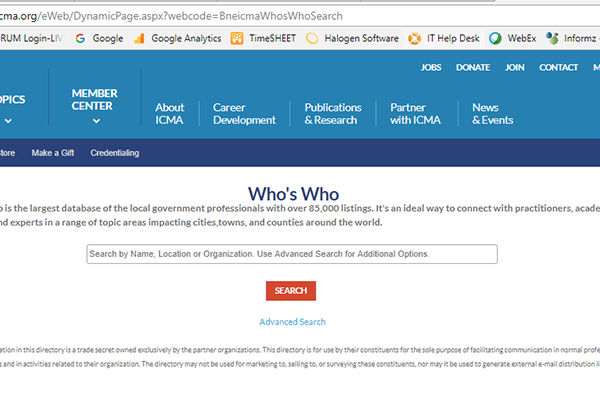
Task: Open the Halogen Software bookmark icon
Action: point(312,38)
